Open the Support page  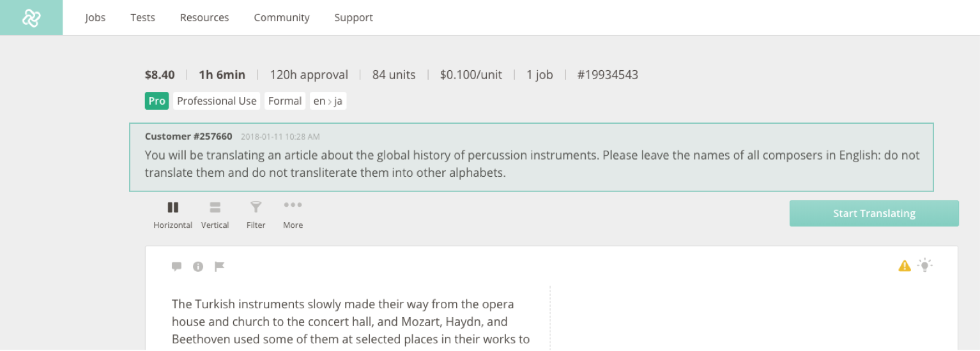tap(353, 18)
